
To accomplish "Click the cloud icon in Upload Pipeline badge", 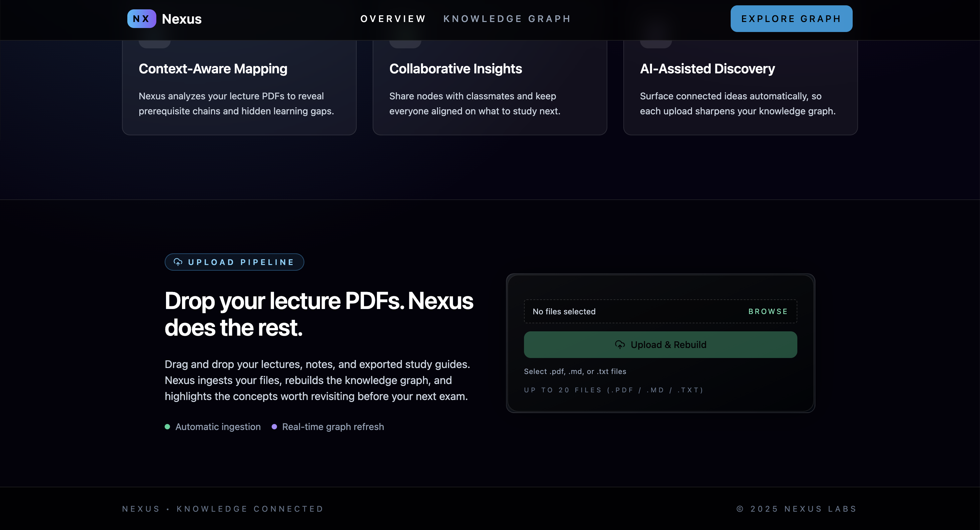I will [x=178, y=262].
